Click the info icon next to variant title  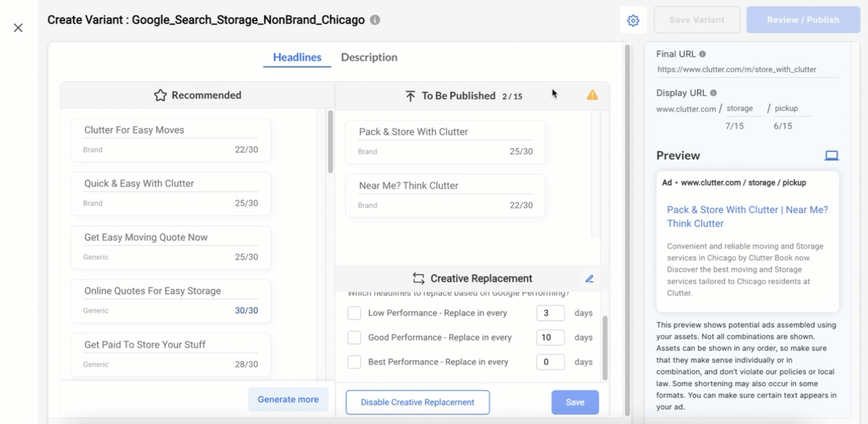click(375, 20)
